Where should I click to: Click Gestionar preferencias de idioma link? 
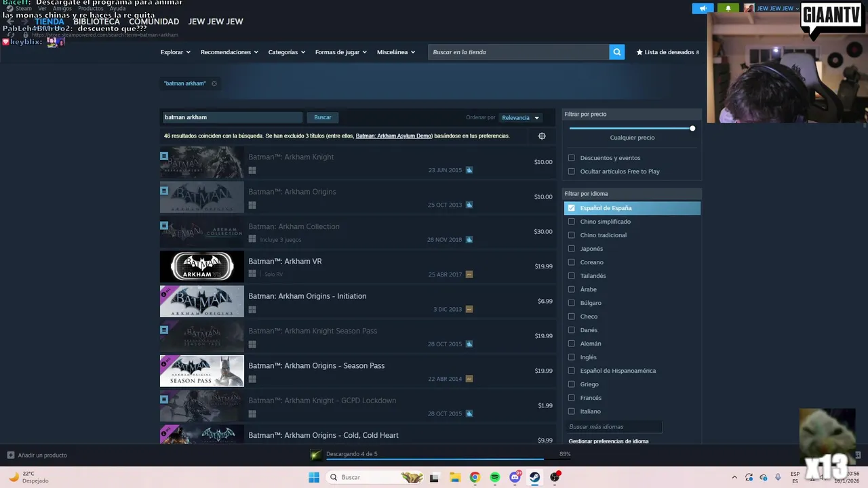pyautogui.click(x=608, y=441)
